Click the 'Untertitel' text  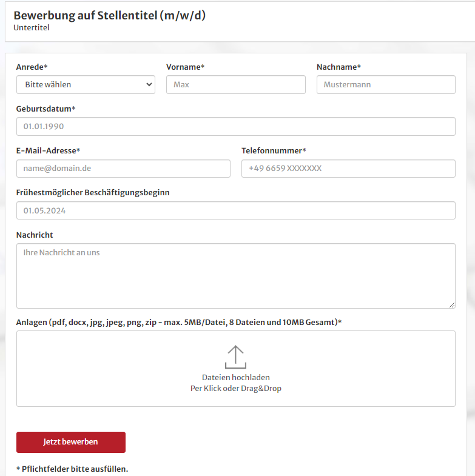coord(32,28)
